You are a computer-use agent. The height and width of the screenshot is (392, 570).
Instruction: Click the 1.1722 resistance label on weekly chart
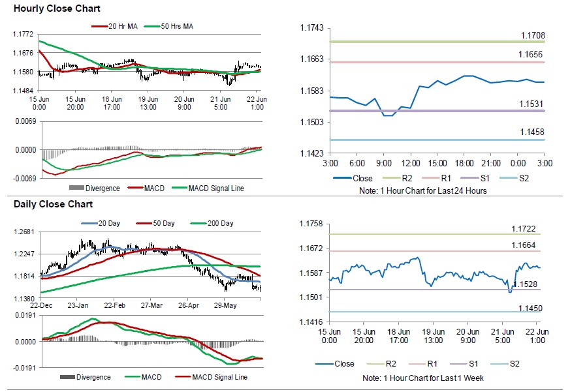click(x=524, y=228)
